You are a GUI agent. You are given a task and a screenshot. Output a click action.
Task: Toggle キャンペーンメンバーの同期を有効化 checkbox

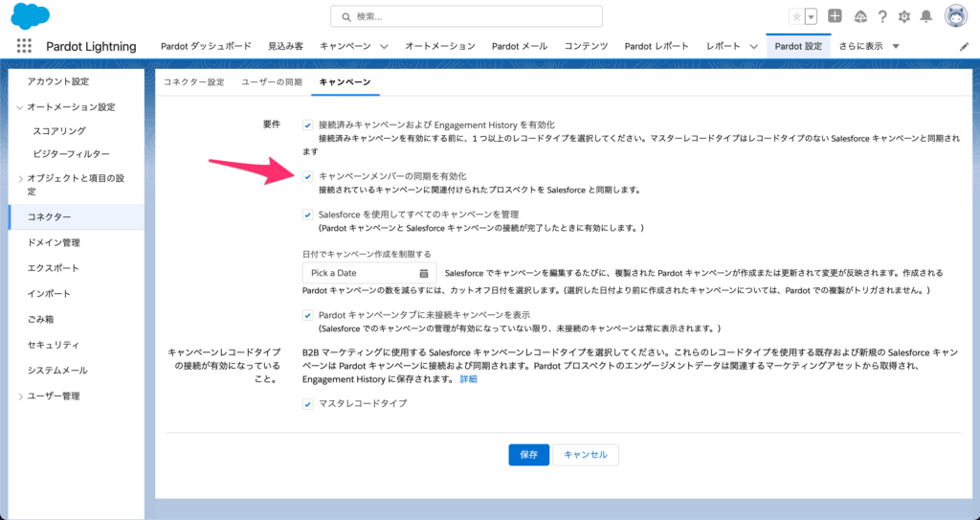click(x=307, y=176)
